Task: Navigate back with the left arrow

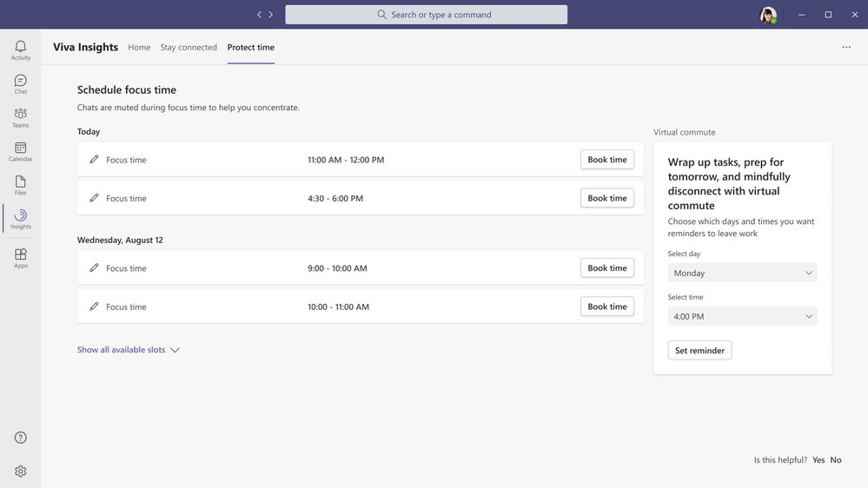Action: (259, 15)
